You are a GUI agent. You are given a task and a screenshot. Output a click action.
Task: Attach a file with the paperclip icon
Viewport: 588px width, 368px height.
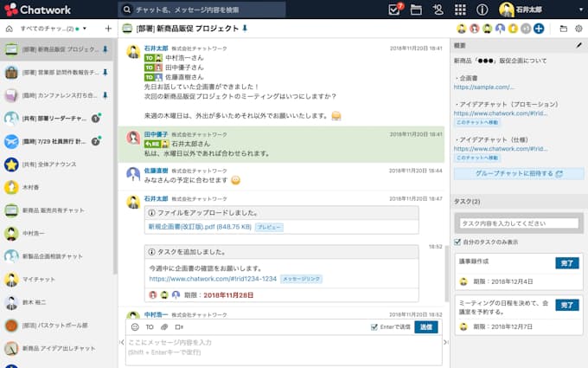click(164, 327)
